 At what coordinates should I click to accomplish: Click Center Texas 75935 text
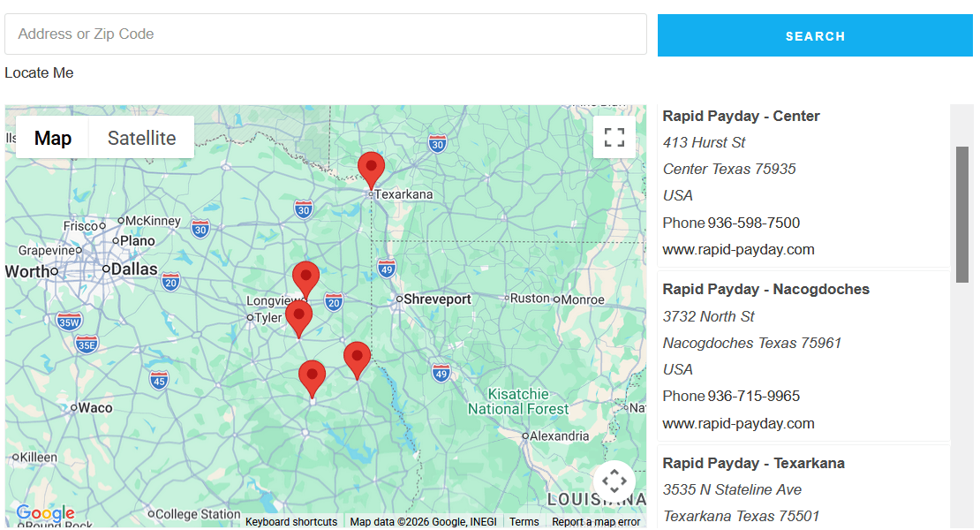point(728,169)
